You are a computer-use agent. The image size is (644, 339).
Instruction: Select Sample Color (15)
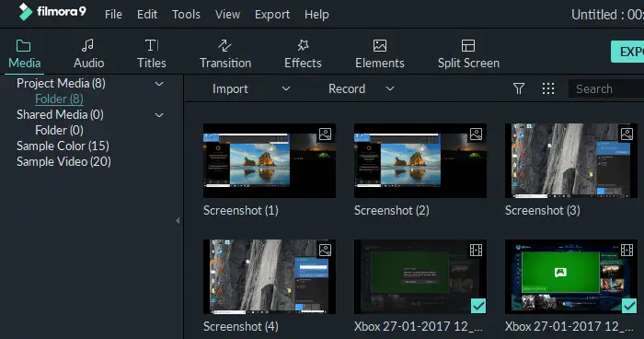(x=63, y=146)
